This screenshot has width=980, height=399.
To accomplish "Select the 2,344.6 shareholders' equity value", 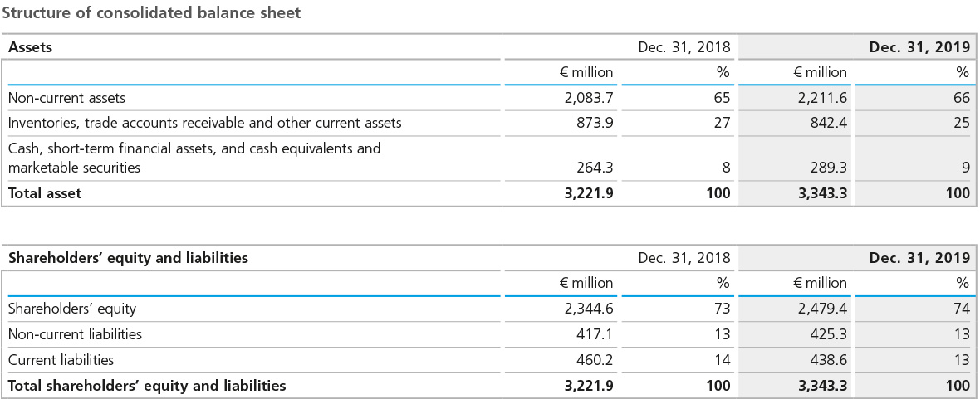I will pyautogui.click(x=587, y=309).
